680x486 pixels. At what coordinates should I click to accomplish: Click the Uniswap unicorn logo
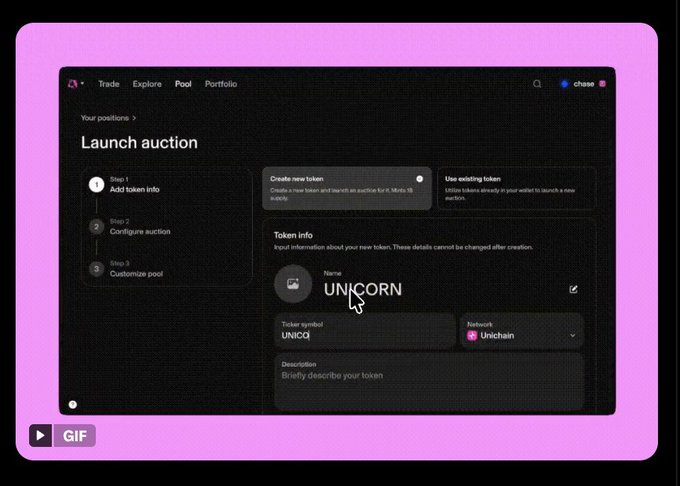click(x=72, y=84)
